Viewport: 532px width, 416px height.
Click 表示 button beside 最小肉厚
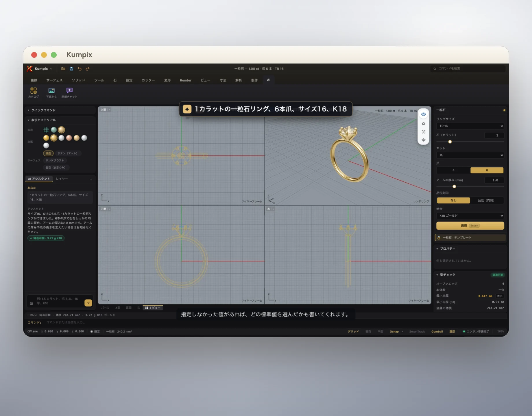point(500,296)
